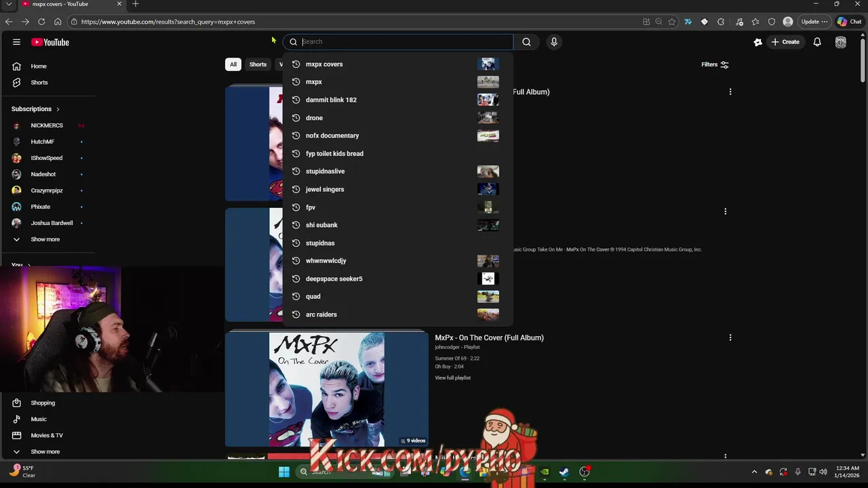Select the 'stupidnaslive' suggestion
The width and height of the screenshot is (868, 488).
[x=398, y=171]
